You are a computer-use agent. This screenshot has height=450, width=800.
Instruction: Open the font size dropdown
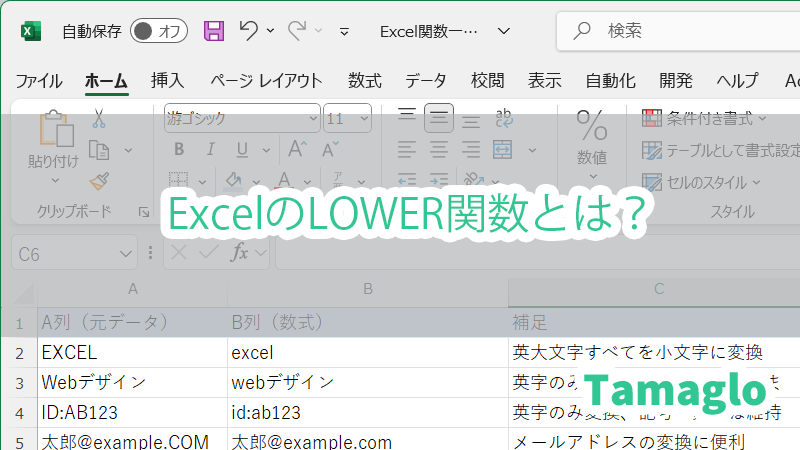pos(363,118)
